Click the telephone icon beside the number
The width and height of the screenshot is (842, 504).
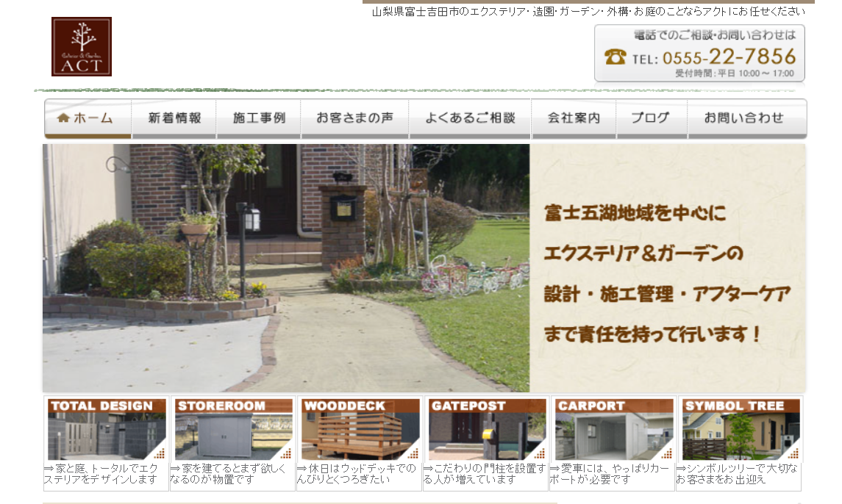click(615, 57)
